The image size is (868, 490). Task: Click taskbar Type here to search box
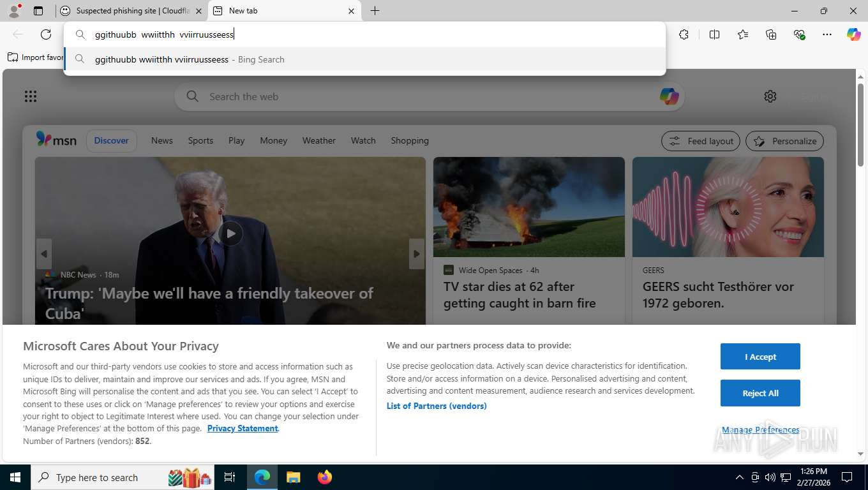123,477
